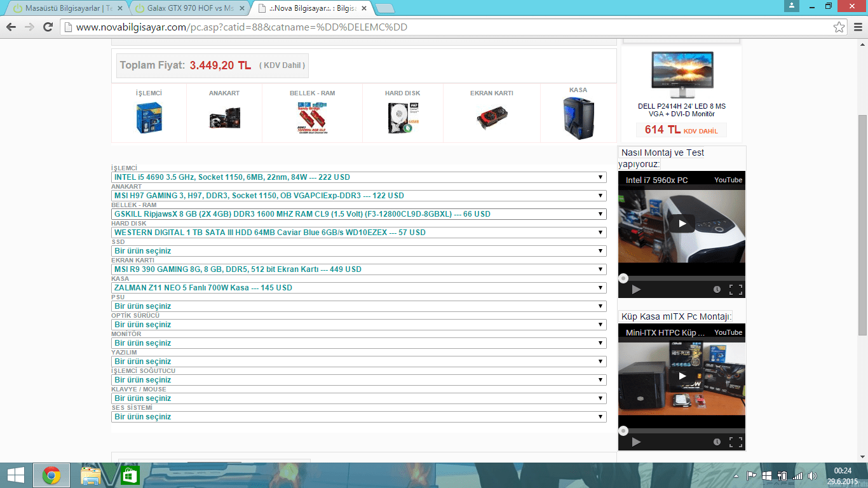Close the Galax GTX 970 HOF tab
The width and height of the screenshot is (868, 488).
point(242,9)
